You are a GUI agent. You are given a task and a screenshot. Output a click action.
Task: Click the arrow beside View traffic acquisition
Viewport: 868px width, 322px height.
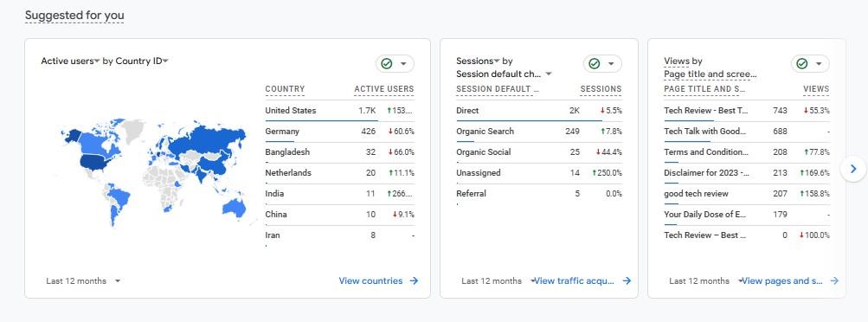627,281
